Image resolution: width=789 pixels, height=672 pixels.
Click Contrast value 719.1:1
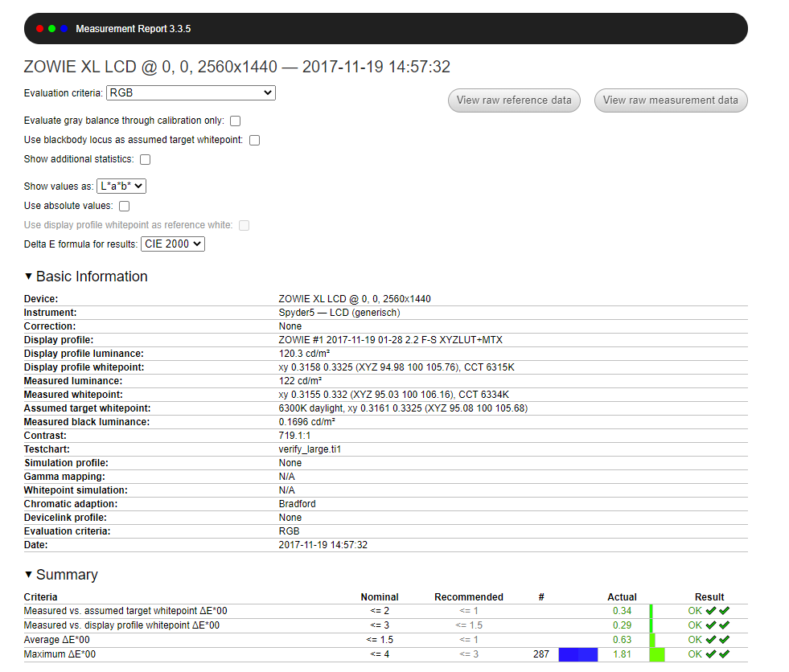click(294, 436)
